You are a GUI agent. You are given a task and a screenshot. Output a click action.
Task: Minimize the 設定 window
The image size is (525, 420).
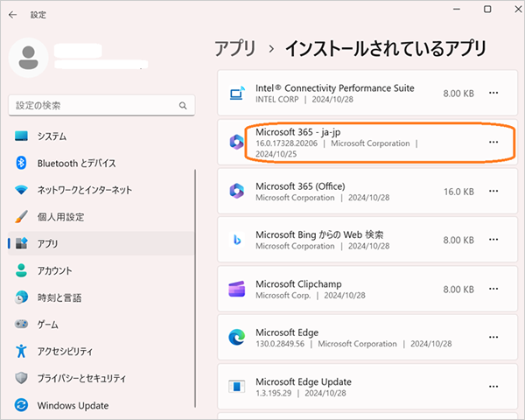click(x=457, y=10)
